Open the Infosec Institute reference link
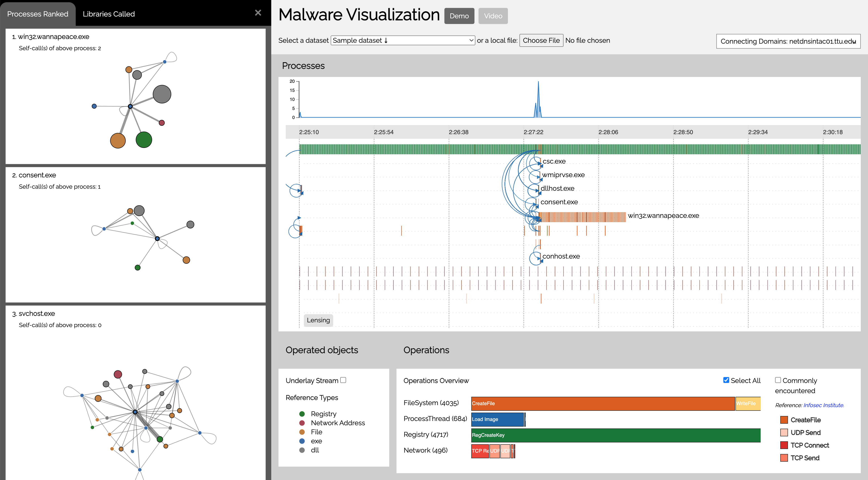Viewport: 868px width, 480px height. coord(823,405)
